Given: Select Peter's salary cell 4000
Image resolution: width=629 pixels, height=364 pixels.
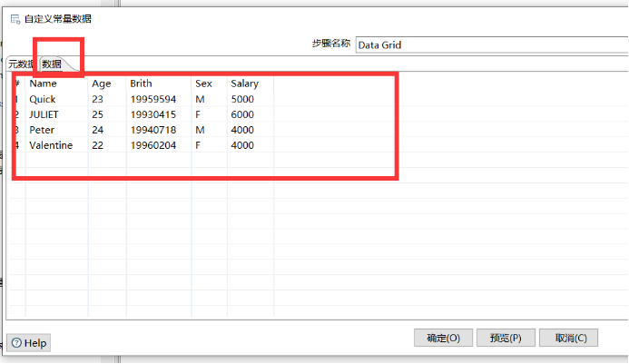Looking at the screenshot, I should pyautogui.click(x=251, y=130).
